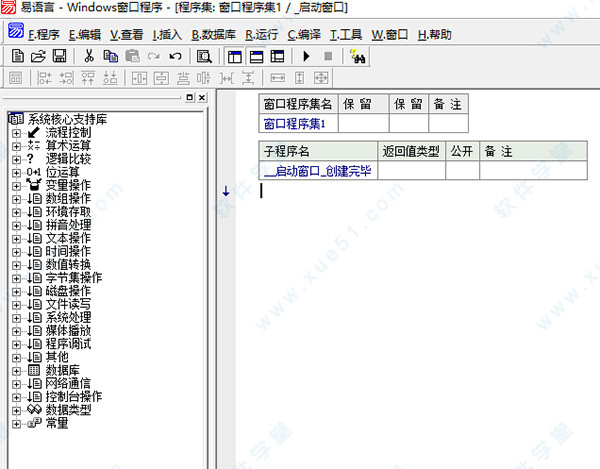Select 系统核心支持库 root tree item
This screenshot has height=469, width=600.
click(67, 119)
